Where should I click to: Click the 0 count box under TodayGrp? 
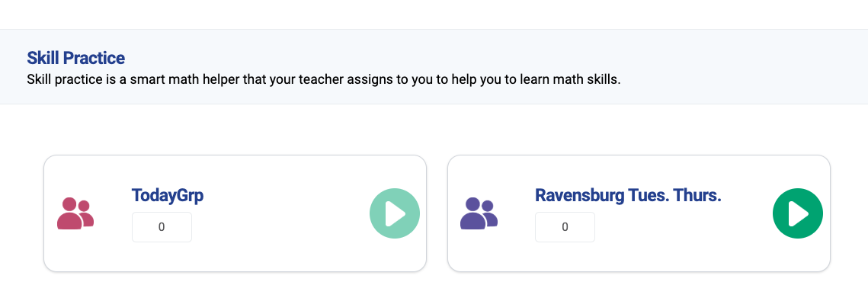click(x=162, y=227)
